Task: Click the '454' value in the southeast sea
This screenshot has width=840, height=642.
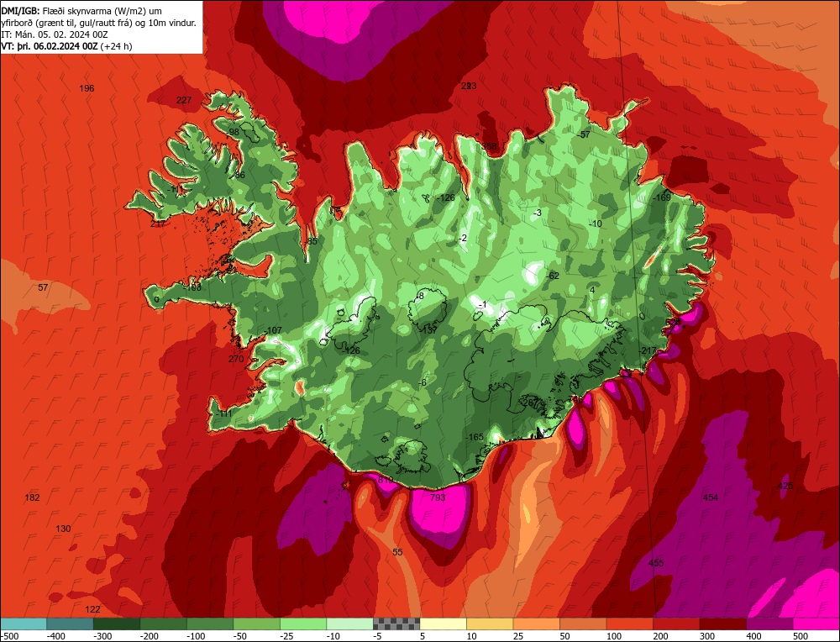Action: click(711, 497)
